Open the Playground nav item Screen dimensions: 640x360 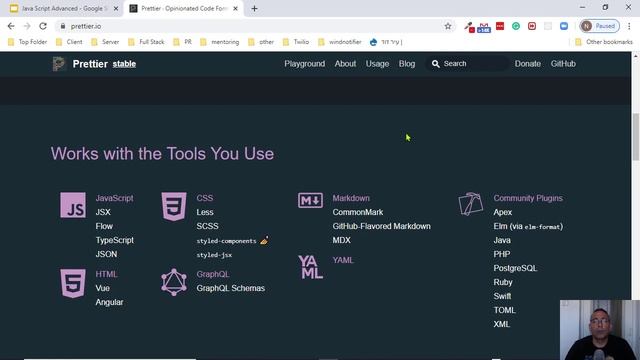coord(304,64)
